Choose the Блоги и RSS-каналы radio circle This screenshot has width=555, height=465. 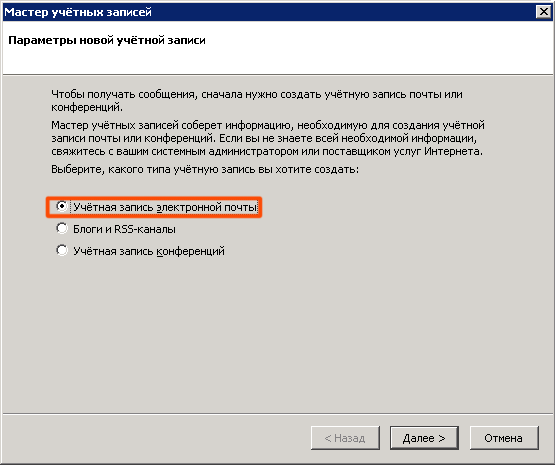point(62,228)
